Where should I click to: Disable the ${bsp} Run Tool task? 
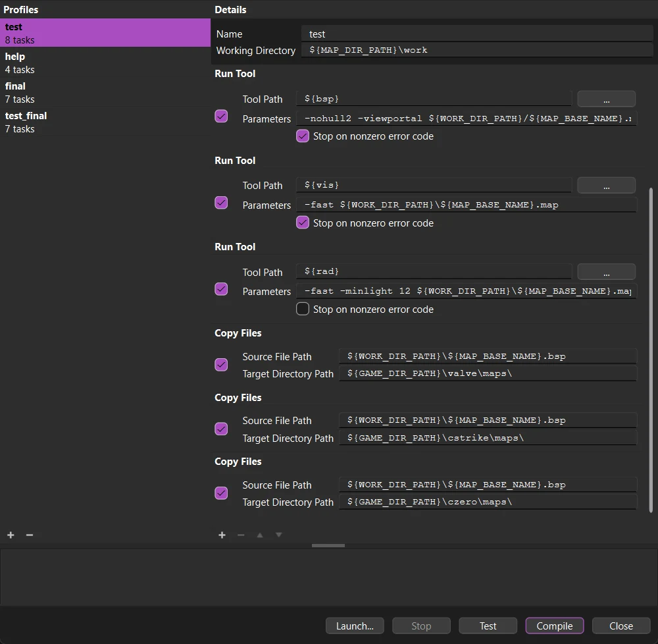point(221,117)
